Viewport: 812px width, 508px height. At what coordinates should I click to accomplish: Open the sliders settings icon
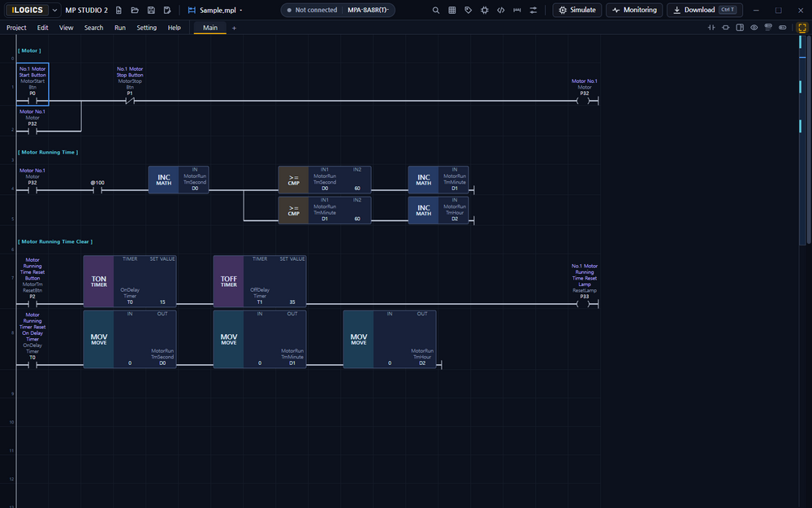point(533,10)
